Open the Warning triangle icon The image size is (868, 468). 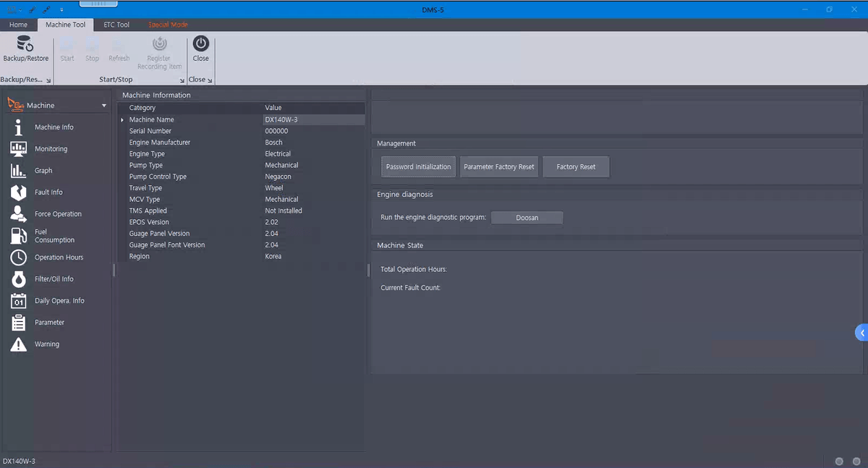click(x=19, y=344)
